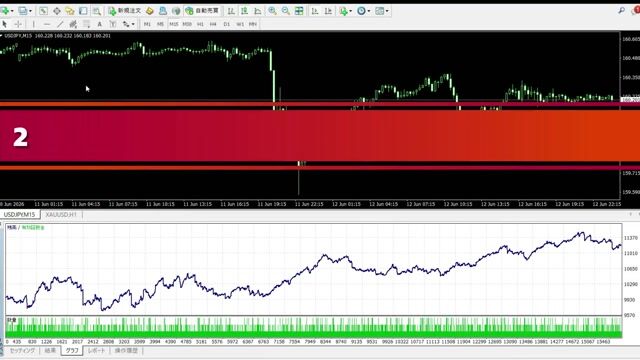640x360 pixels.
Task: Click the new chart icon in the toolbar
Action: (x=5, y=11)
